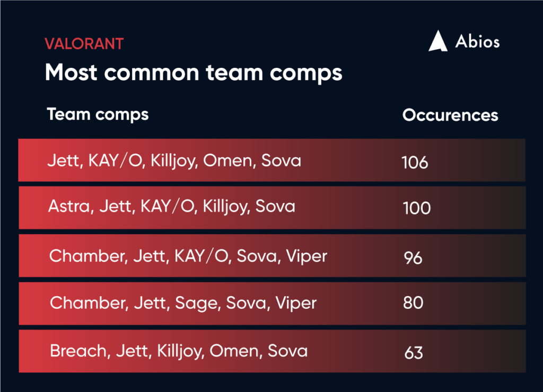Click the 63 occurrences value

[x=414, y=353]
